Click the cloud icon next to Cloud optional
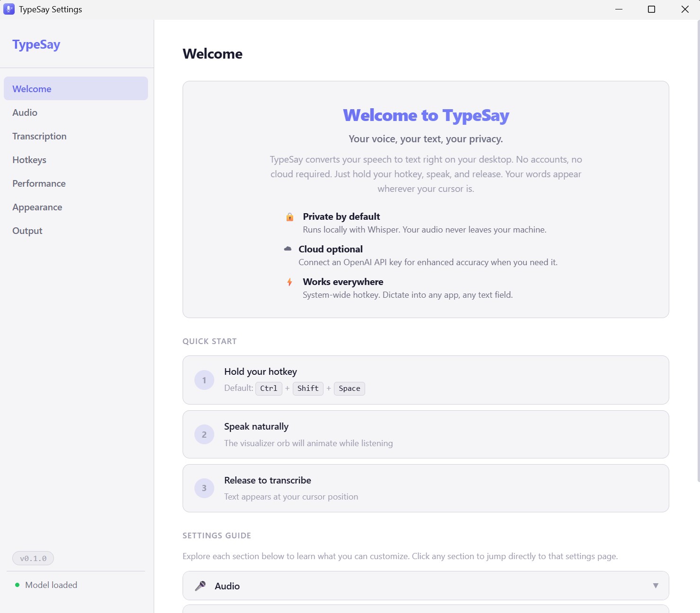Image resolution: width=700 pixels, height=613 pixels. click(x=289, y=248)
